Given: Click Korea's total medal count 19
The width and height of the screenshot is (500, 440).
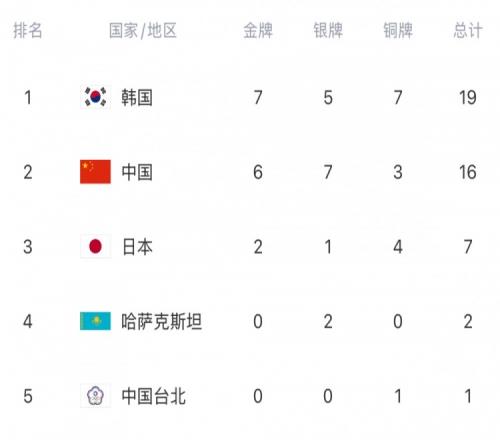Looking at the screenshot, I should click(468, 98).
